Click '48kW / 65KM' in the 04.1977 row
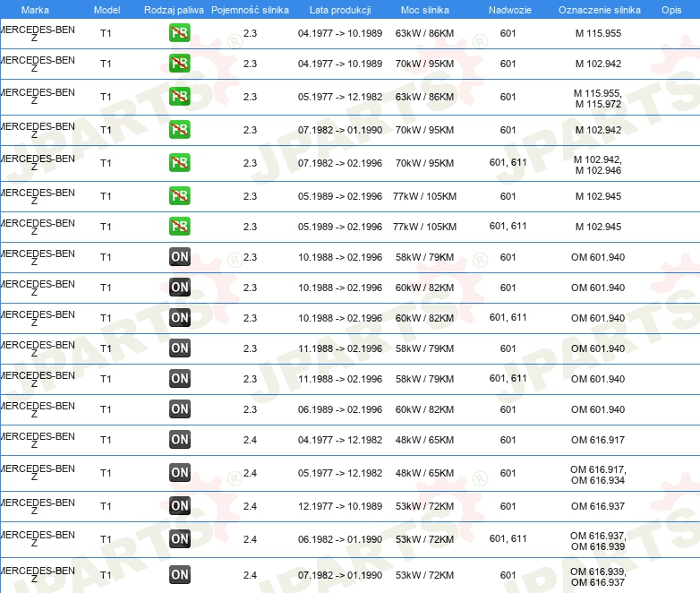Image resolution: width=700 pixels, height=593 pixels. click(424, 440)
